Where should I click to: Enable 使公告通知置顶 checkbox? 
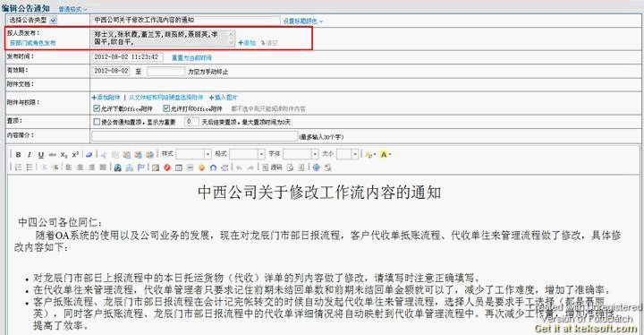click(x=97, y=122)
